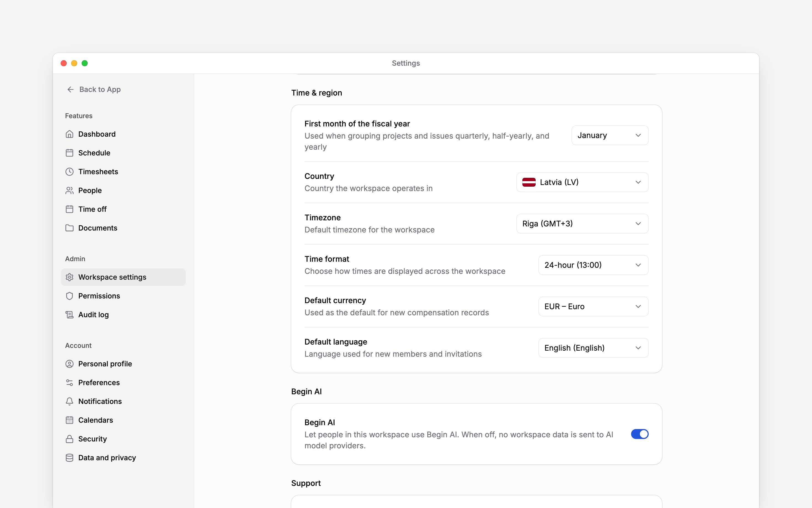Image resolution: width=812 pixels, height=508 pixels.
Task: Open Notifications settings
Action: tap(123, 401)
